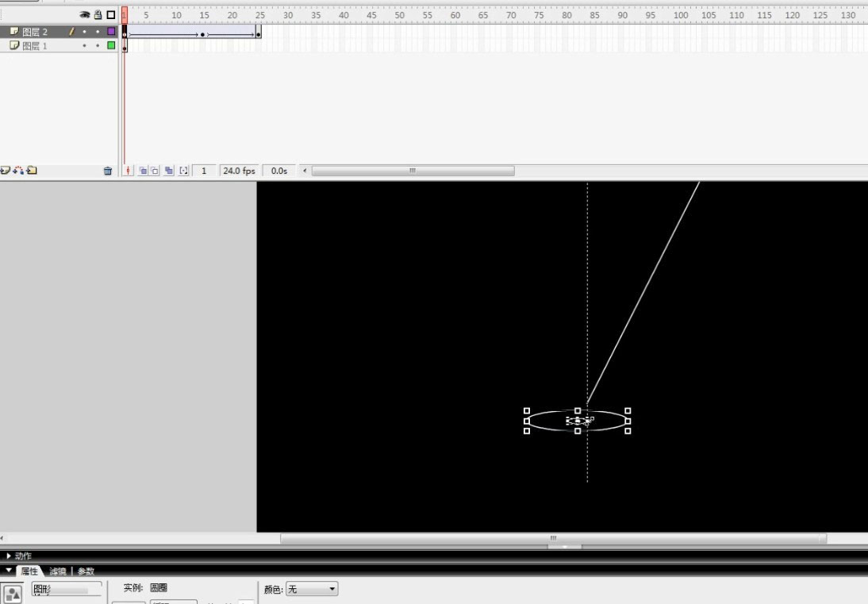Viewport: 868px width, 604px height.
Task: Toggle visibility dot of 图层 2
Action: click(x=85, y=32)
